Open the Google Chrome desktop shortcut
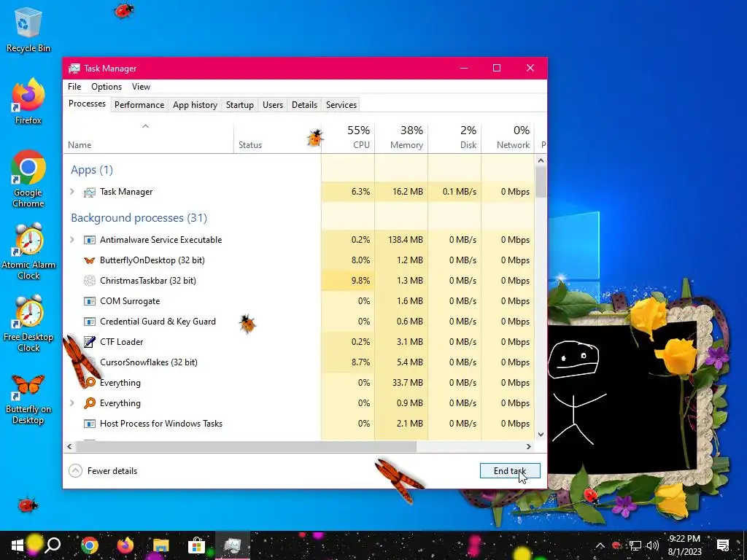The height and width of the screenshot is (560, 747). pyautogui.click(x=28, y=179)
